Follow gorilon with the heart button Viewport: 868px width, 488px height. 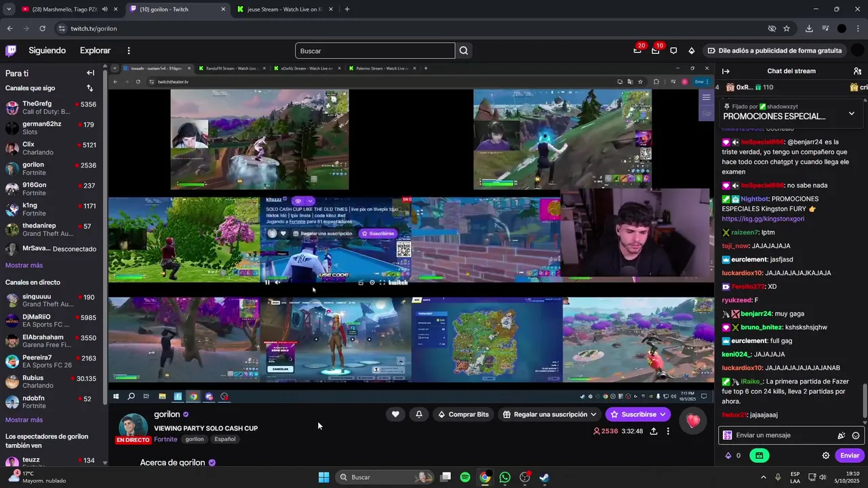click(395, 414)
